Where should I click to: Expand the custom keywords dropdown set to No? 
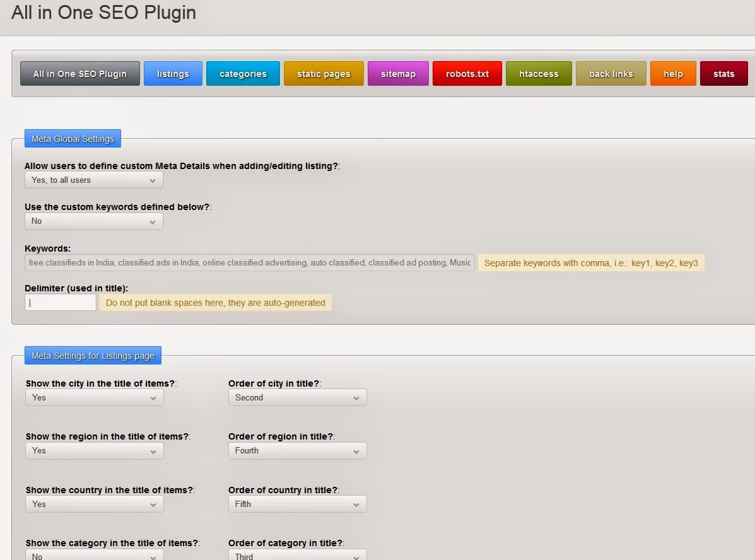(94, 221)
